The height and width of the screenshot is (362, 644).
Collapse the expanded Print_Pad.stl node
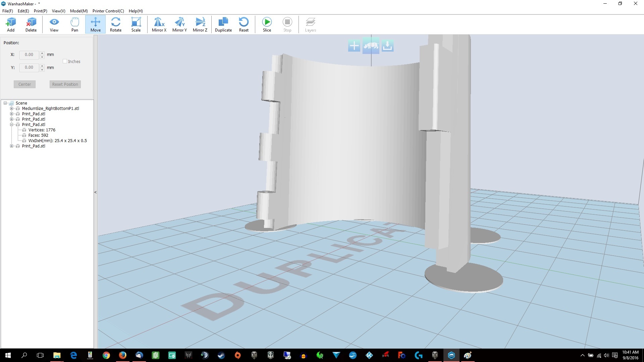tap(12, 125)
